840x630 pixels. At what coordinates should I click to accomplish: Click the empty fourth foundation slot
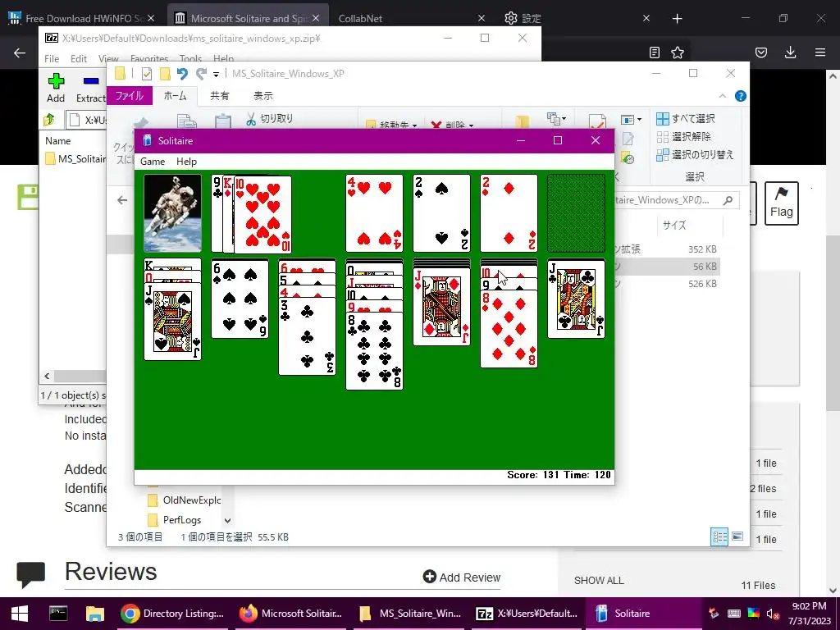(x=576, y=213)
